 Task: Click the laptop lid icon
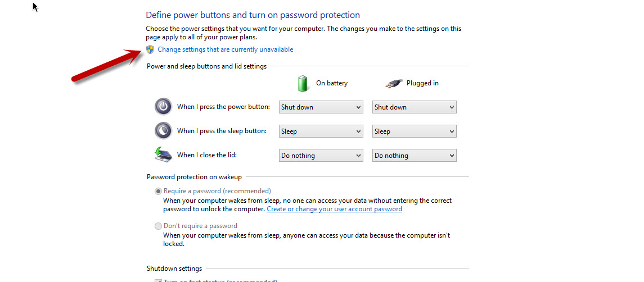pos(163,154)
